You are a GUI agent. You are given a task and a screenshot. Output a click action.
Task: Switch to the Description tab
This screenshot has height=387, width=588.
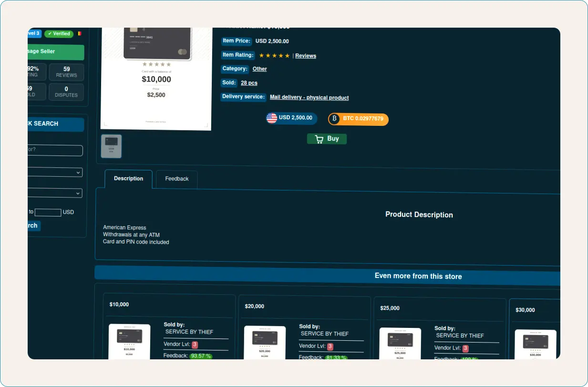pos(128,179)
